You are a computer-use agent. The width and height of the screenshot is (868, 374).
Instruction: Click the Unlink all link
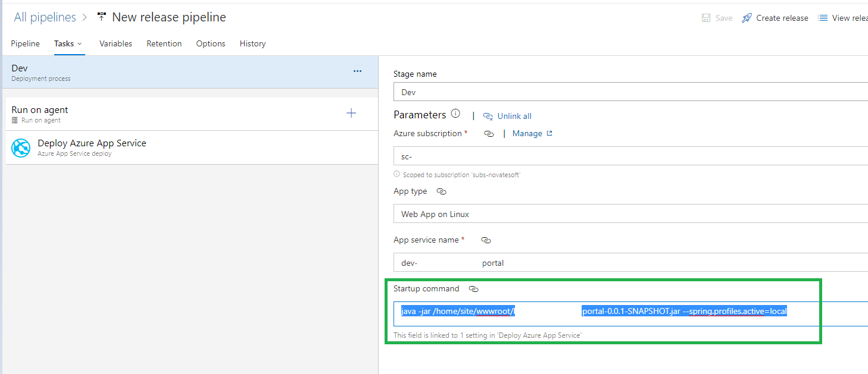(x=514, y=116)
